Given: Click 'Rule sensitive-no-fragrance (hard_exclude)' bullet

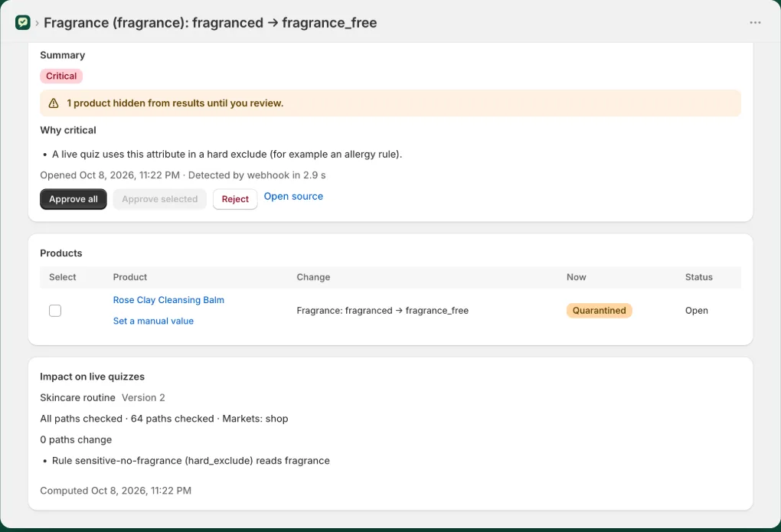Looking at the screenshot, I should tap(191, 461).
